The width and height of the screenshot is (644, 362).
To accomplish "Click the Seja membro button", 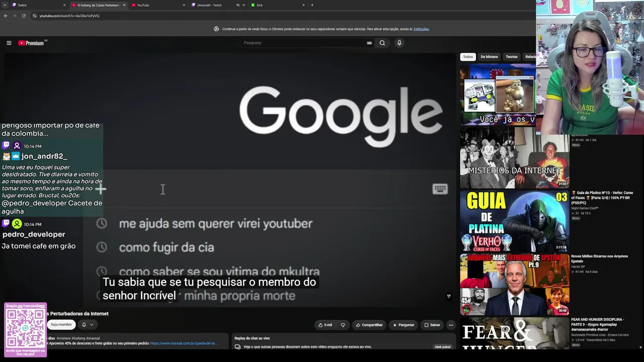I will 61,325.
